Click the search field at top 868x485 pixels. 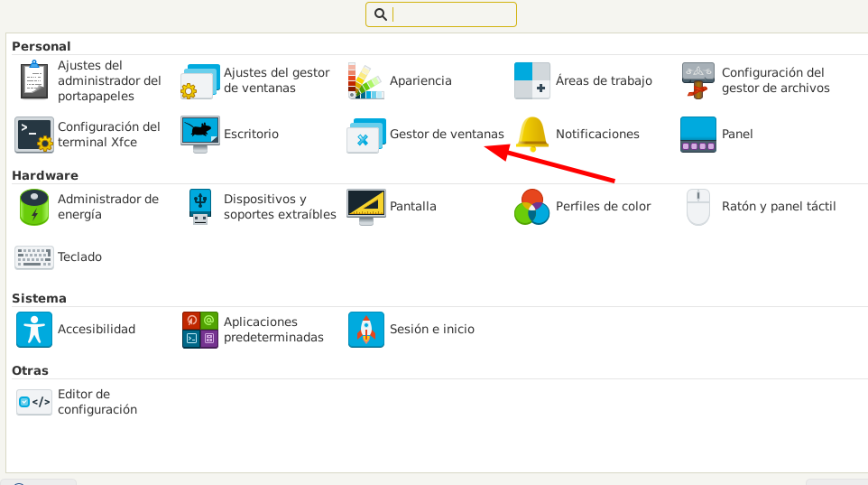coord(451,14)
